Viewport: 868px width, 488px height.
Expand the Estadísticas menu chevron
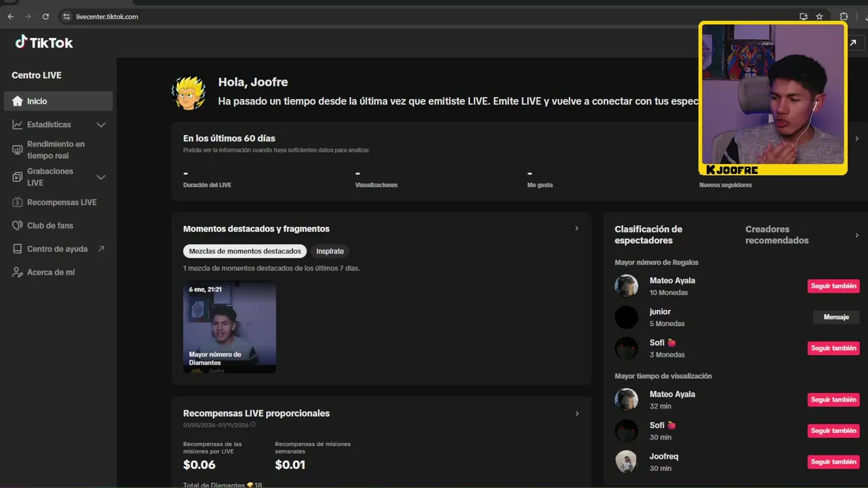[101, 125]
